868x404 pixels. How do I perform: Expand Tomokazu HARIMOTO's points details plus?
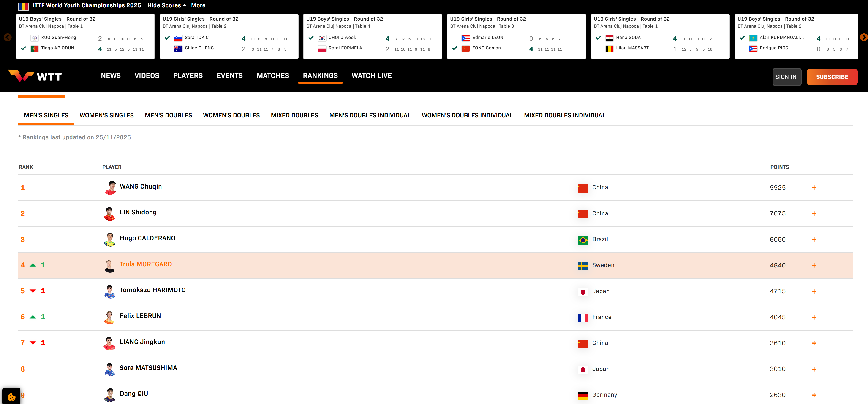pos(814,291)
